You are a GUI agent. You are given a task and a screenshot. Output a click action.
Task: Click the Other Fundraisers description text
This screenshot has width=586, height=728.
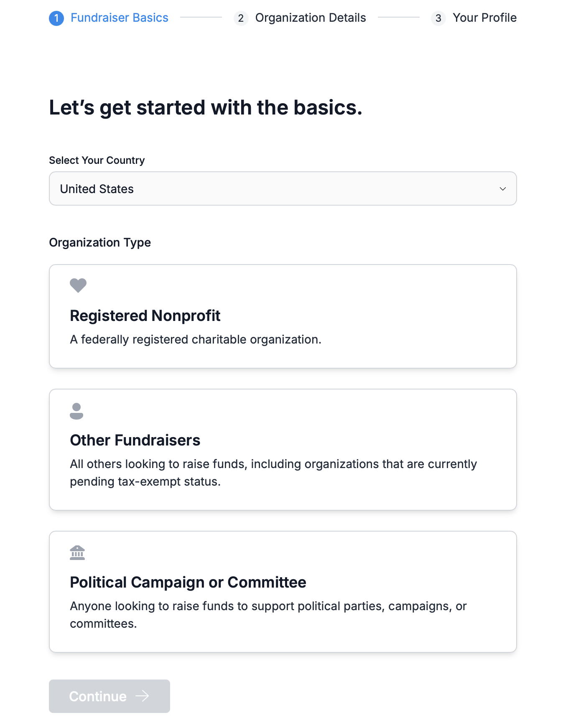click(273, 473)
